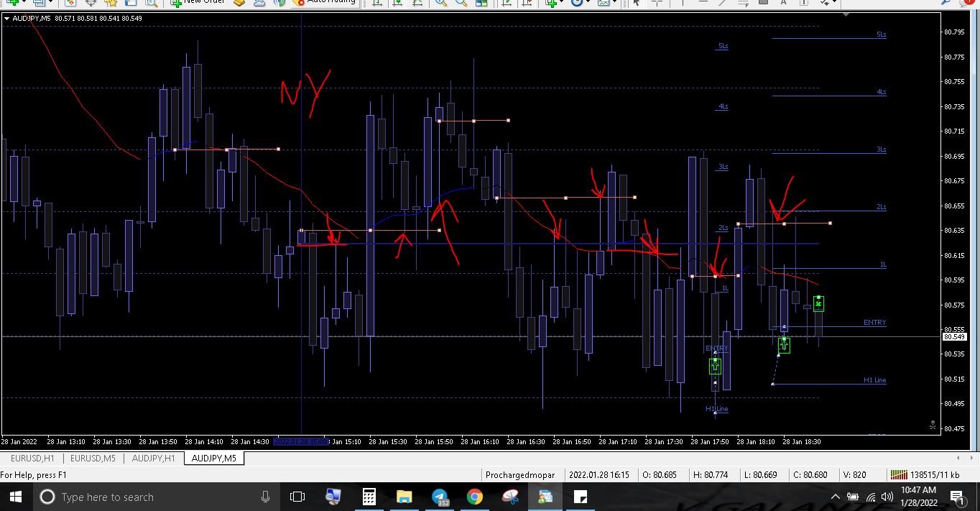Click the zoom in magnifier toolbar icon
This screenshot has height=511, width=980.
pyautogui.click(x=440, y=2)
